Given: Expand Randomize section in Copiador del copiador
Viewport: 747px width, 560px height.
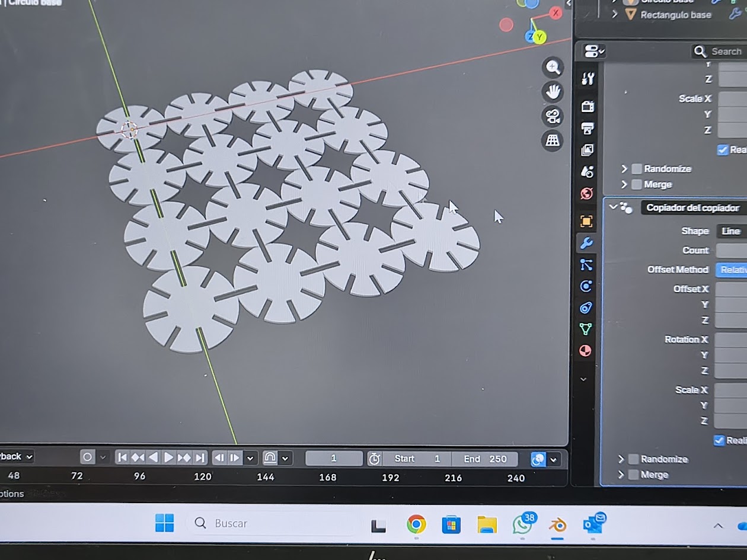Looking at the screenshot, I should pyautogui.click(x=621, y=459).
